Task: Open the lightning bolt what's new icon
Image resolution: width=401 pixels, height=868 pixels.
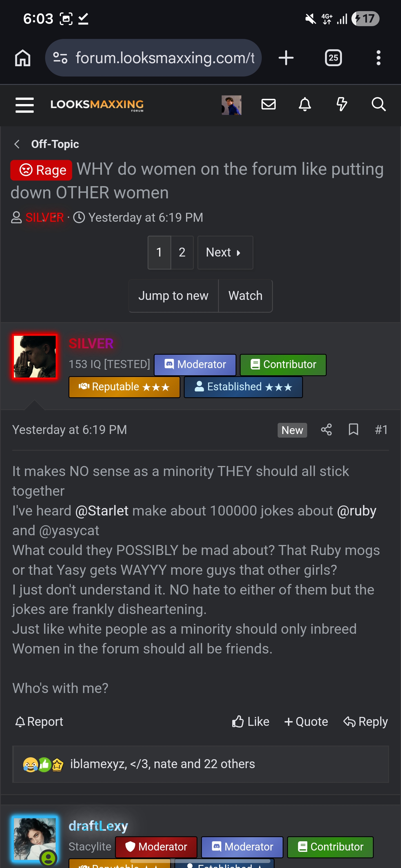Action: tap(342, 104)
